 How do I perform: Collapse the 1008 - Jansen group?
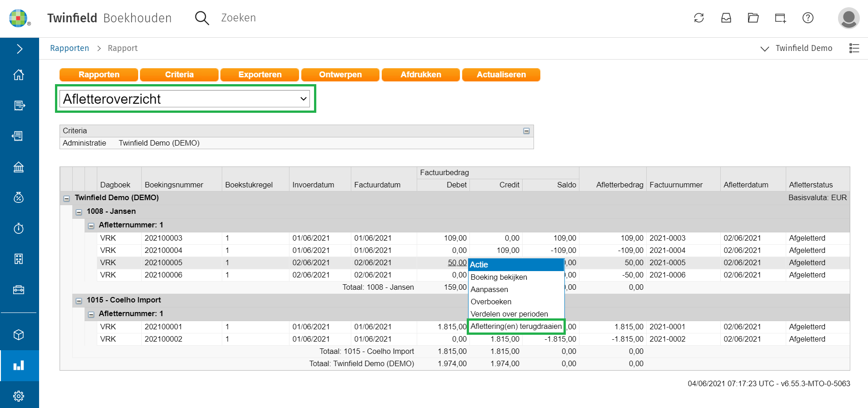pyautogui.click(x=79, y=212)
